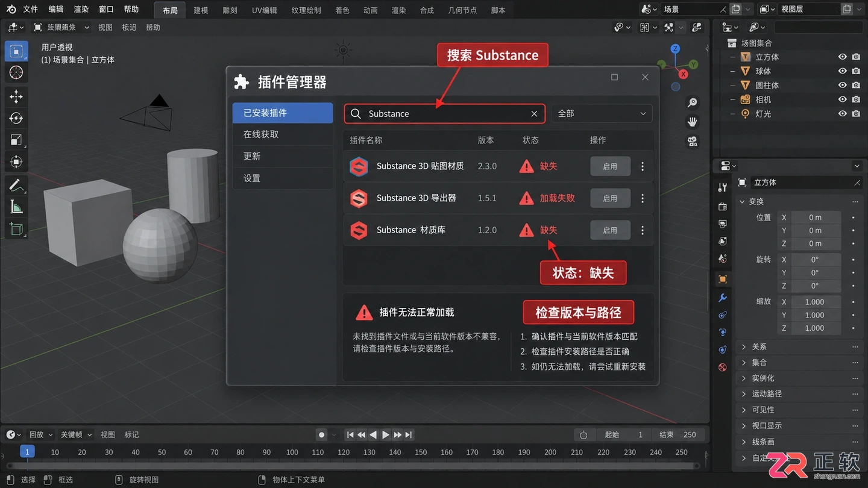868x488 pixels.
Task: Hide 相机 in viewport via eye icon
Action: pos(843,99)
